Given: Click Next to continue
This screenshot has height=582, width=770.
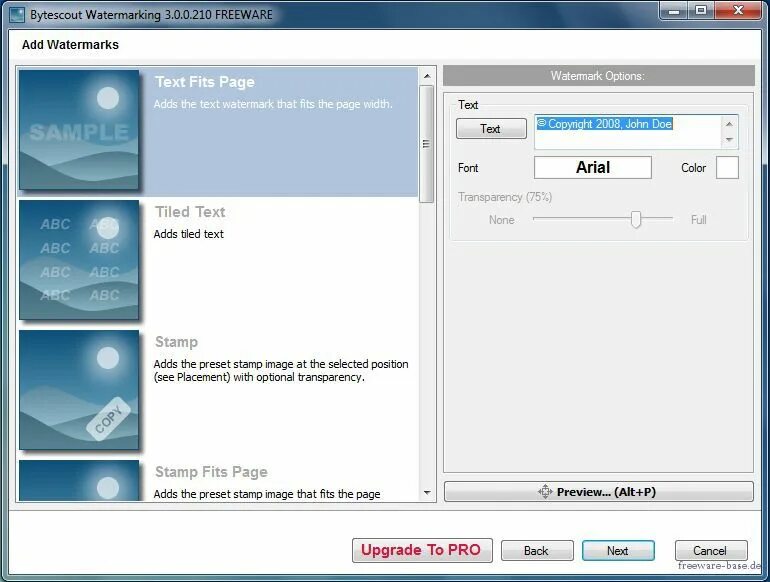Looking at the screenshot, I should tap(618, 551).
